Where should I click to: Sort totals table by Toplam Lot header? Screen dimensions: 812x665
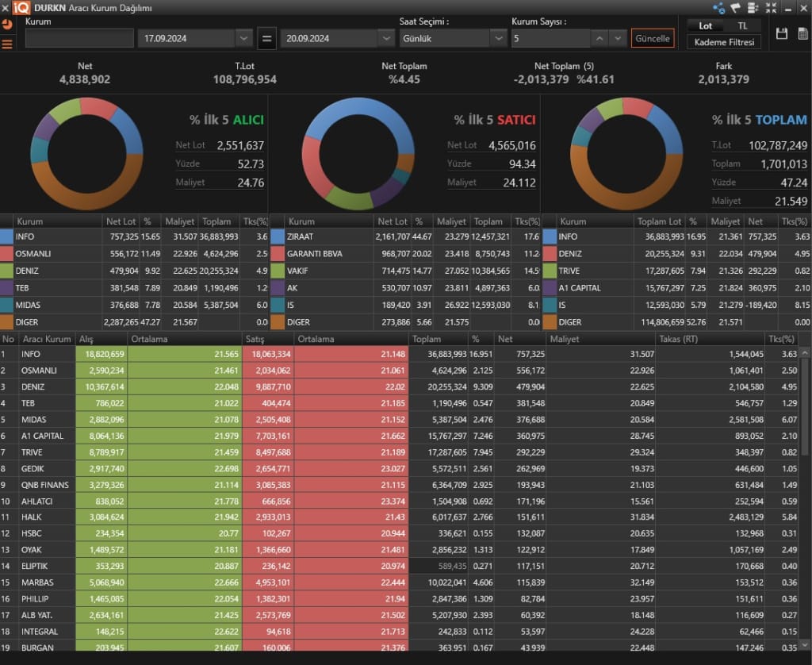[x=659, y=221]
